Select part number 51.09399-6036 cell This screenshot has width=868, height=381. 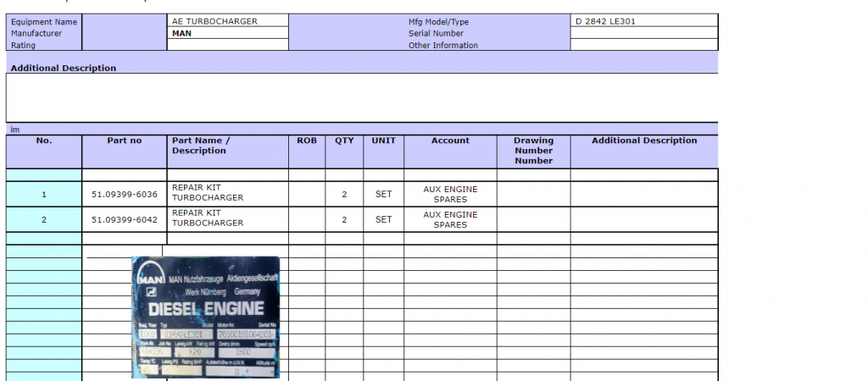[125, 195]
